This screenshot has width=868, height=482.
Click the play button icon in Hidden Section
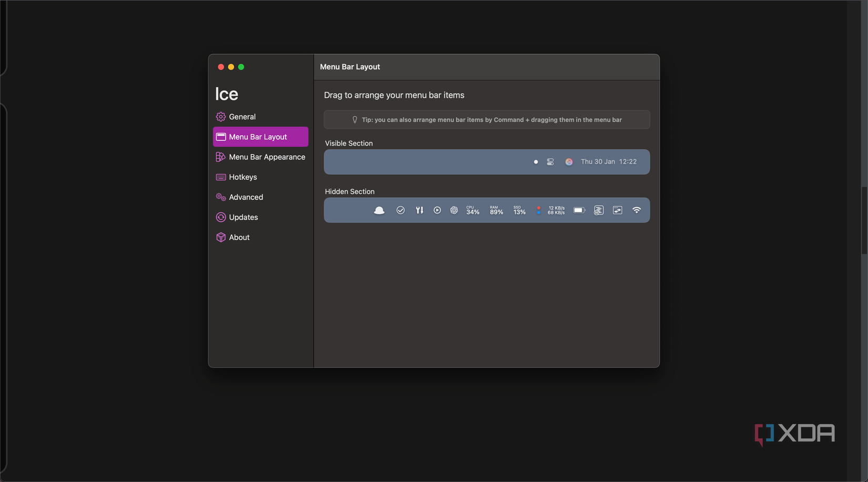pos(437,210)
